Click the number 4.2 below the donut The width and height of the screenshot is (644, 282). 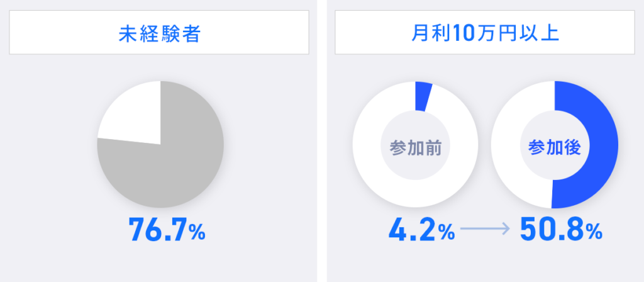(412, 231)
